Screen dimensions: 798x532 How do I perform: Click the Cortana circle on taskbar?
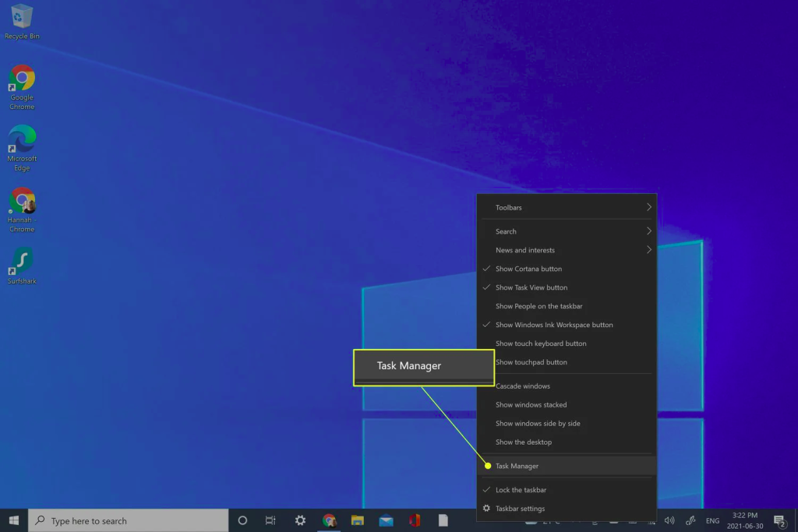pyautogui.click(x=242, y=520)
